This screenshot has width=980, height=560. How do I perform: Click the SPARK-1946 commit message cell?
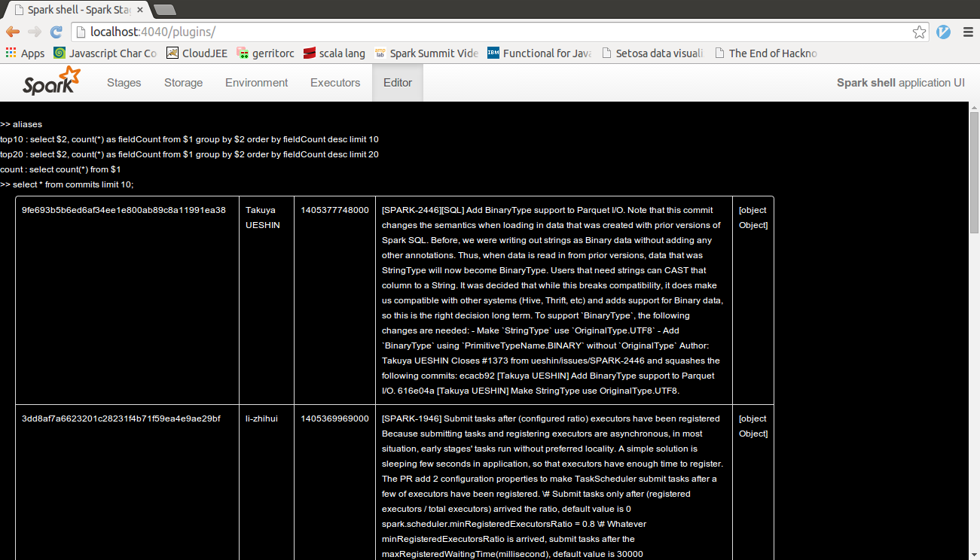click(x=554, y=482)
